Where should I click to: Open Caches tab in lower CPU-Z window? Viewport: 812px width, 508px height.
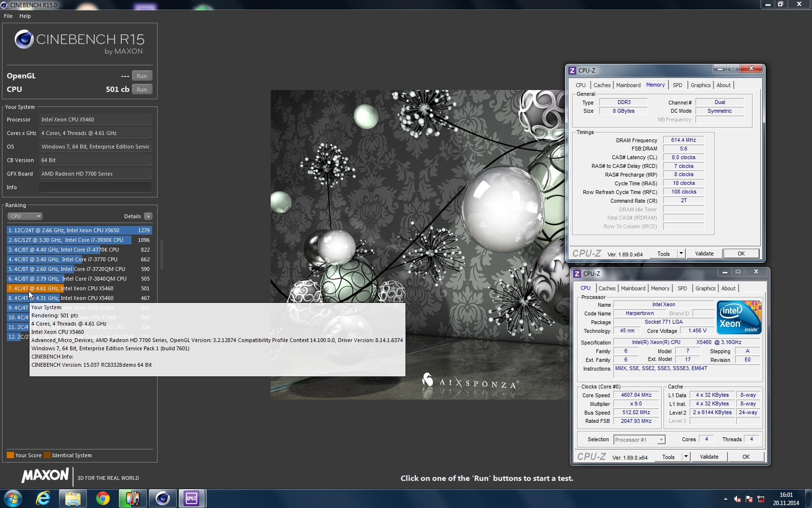click(607, 288)
